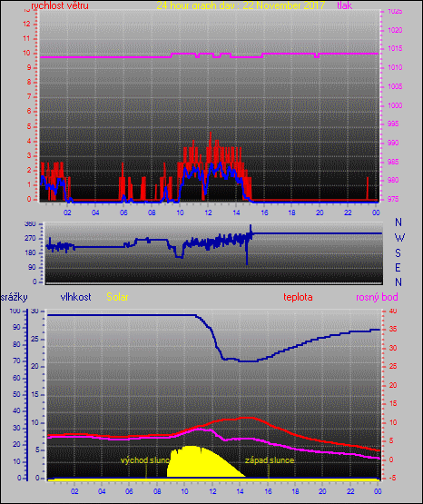Viewport: 423px width, 504px height.
Task: Click the N compass label at top
Action: [x=398, y=222]
